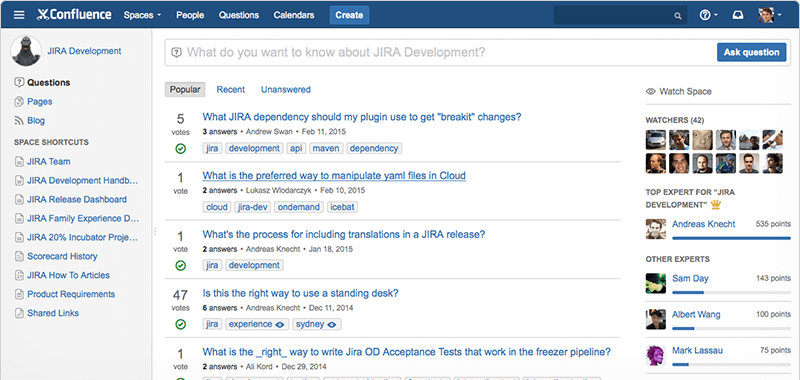The height and width of the screenshot is (380, 800).
Task: Click the Product Requirements page icon
Action: pos(19,294)
